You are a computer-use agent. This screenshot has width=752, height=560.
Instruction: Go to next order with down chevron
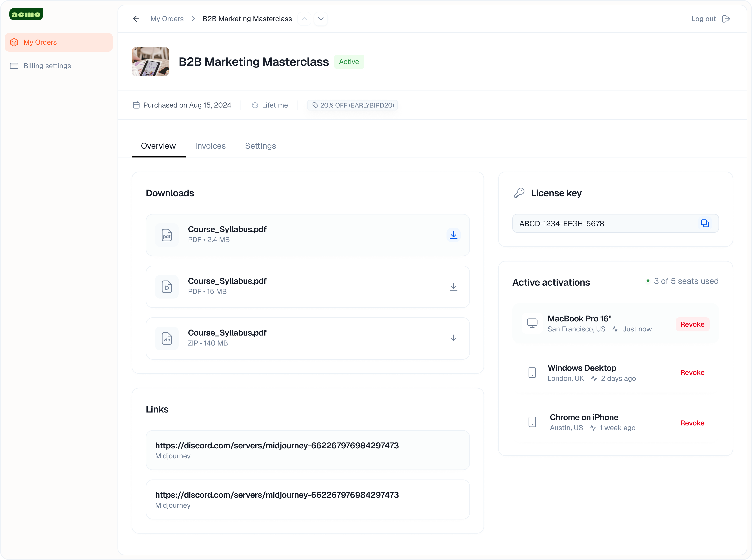pyautogui.click(x=321, y=19)
